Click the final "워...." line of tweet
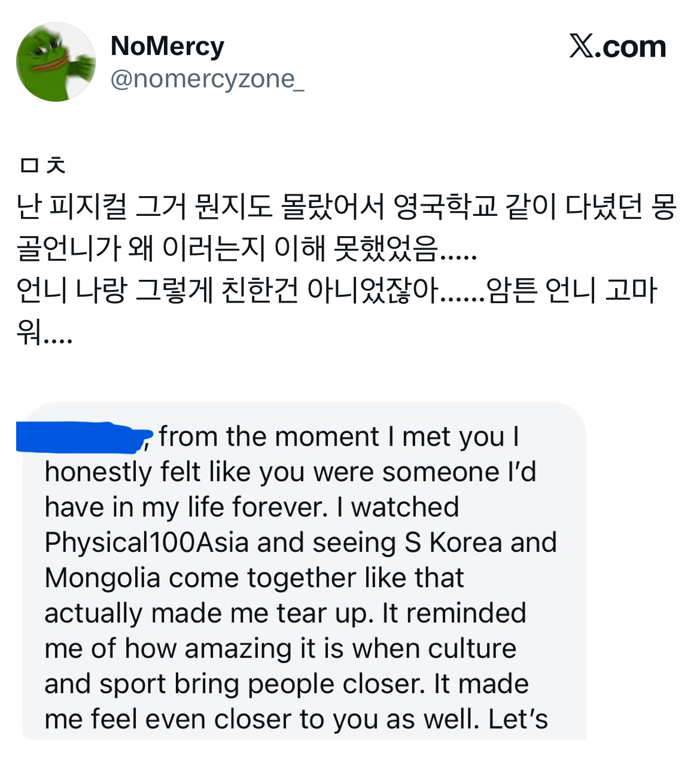This screenshot has width=700, height=763. (x=44, y=332)
